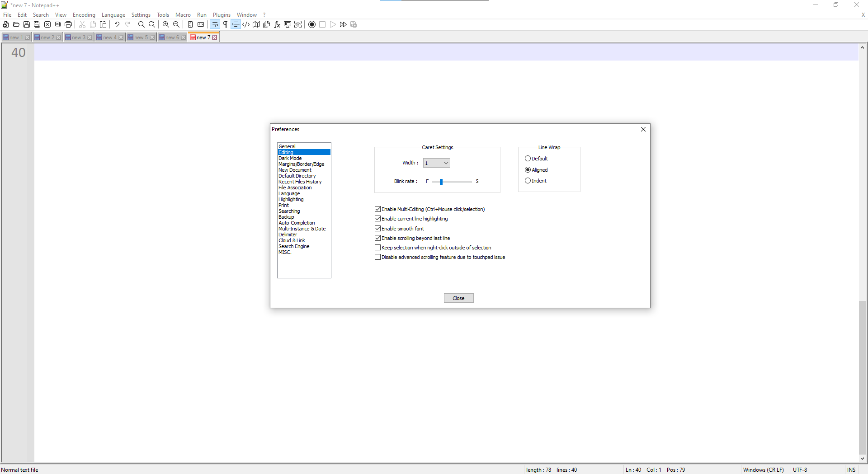The image size is (868, 474).
Task: Click the UTF-8 status bar field
Action: [x=801, y=469]
